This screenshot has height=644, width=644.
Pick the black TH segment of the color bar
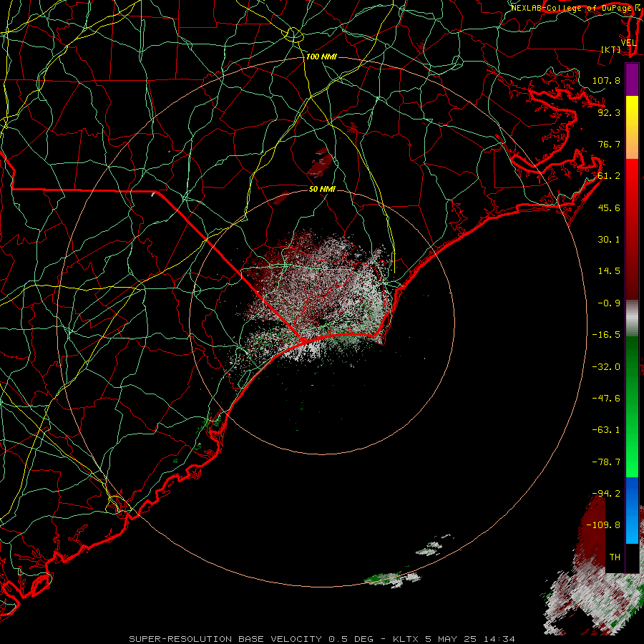(632, 557)
